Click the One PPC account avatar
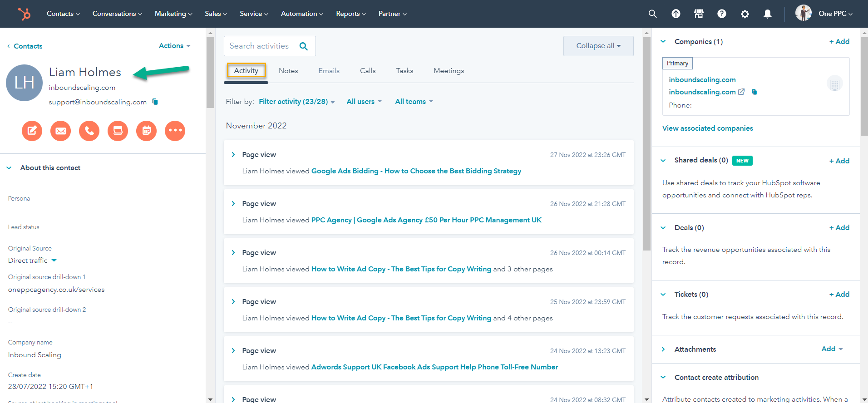 click(x=804, y=13)
